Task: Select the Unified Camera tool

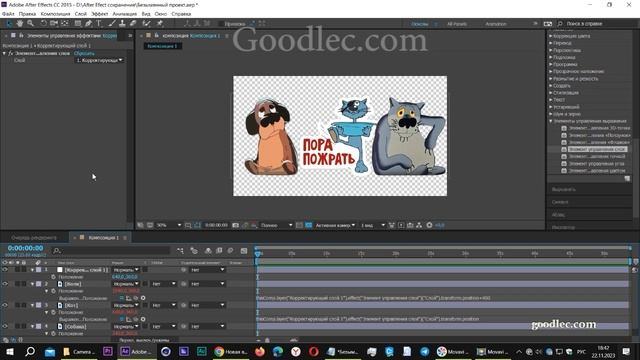Action: [x=54, y=24]
